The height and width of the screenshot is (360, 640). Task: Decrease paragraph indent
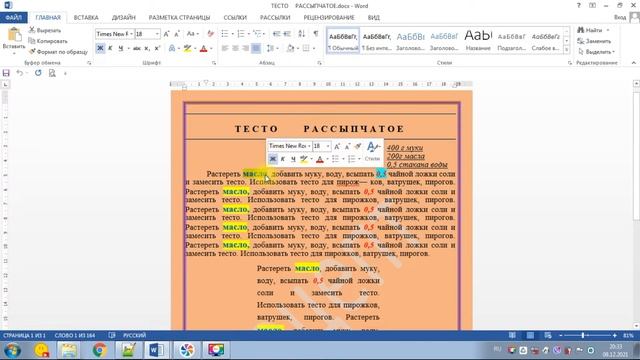(276, 34)
